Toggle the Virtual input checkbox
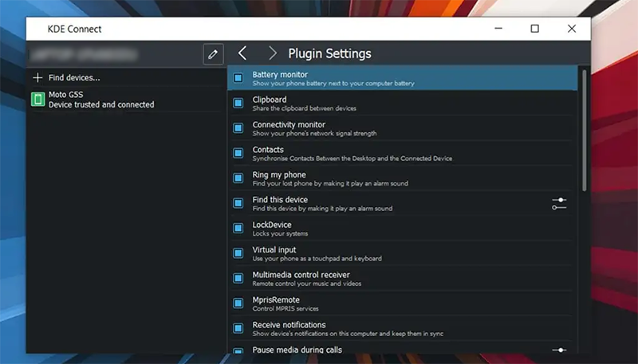The image size is (638, 364). (x=238, y=253)
